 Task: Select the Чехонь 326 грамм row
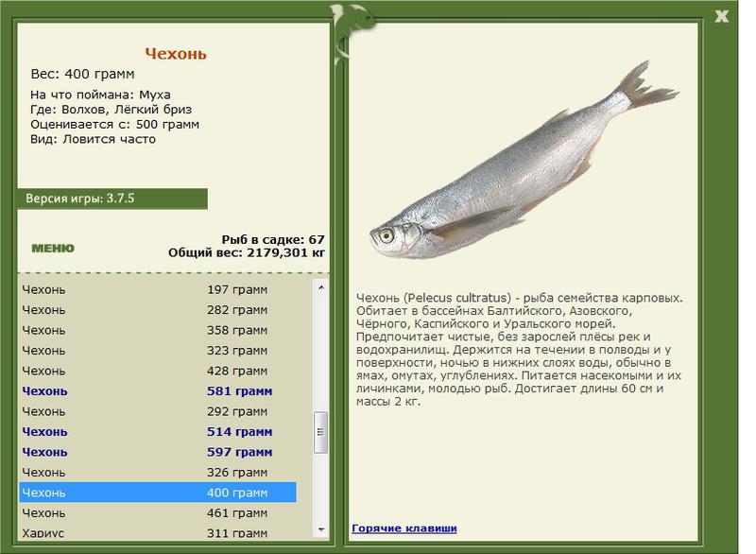158,473
